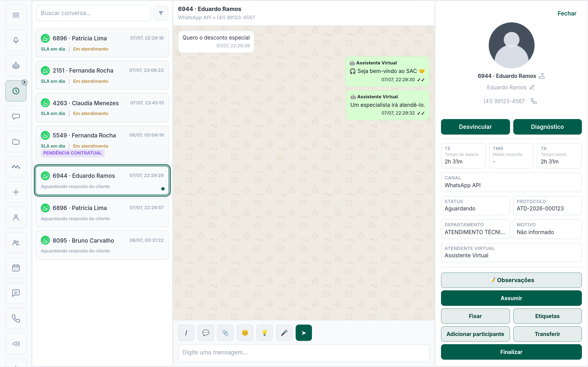
Task: Open the emoji picker icon
Action: coord(245,333)
